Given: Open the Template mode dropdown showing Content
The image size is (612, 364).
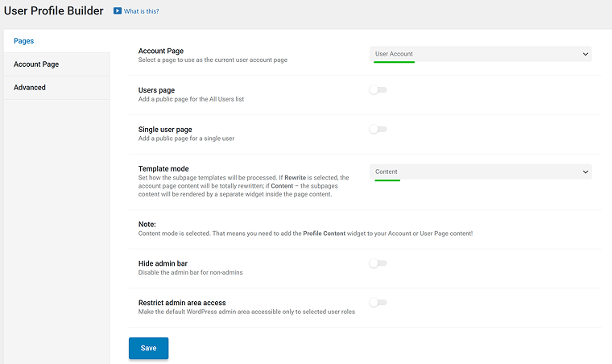Looking at the screenshot, I should coord(481,172).
